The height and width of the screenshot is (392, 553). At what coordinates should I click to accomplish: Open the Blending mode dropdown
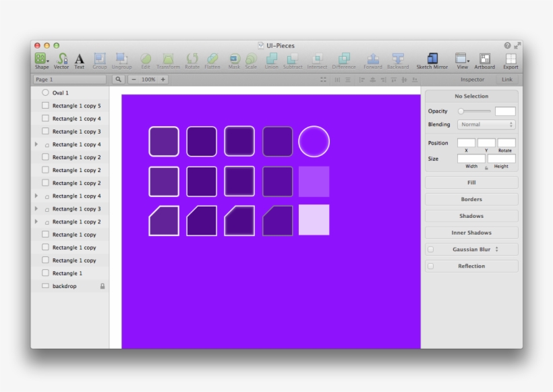[x=487, y=124]
